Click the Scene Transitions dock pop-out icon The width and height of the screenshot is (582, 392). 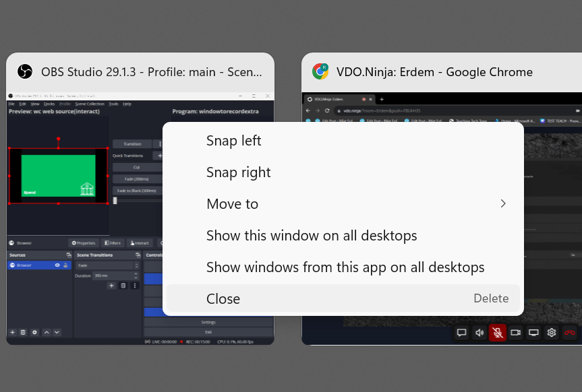(138, 255)
